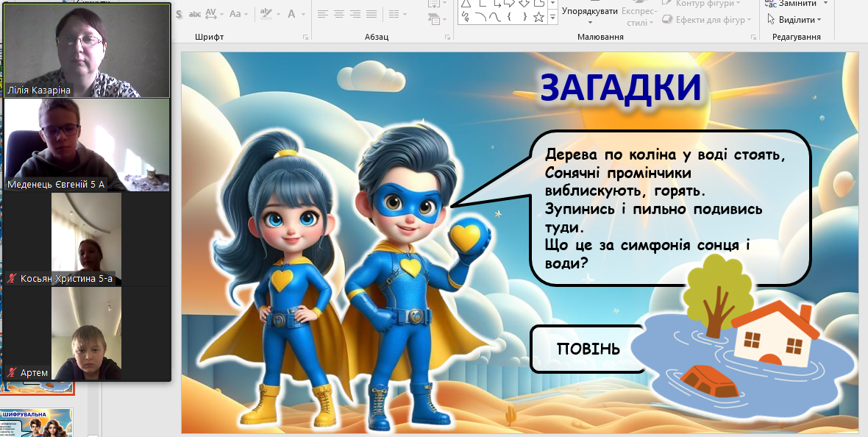Open the Малювання dialog launcher
This screenshot has height=437, width=868.
[753, 37]
